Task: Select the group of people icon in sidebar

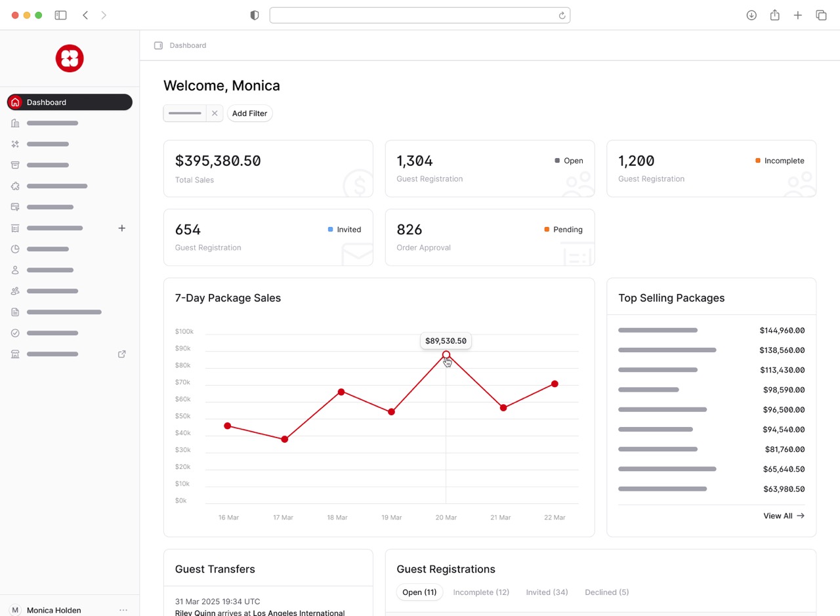Action: (14, 291)
